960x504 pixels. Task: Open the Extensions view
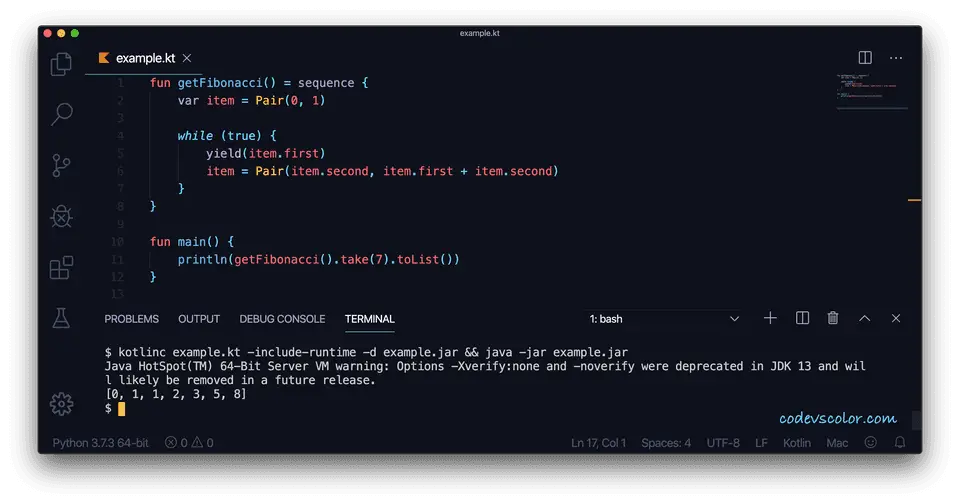click(62, 267)
